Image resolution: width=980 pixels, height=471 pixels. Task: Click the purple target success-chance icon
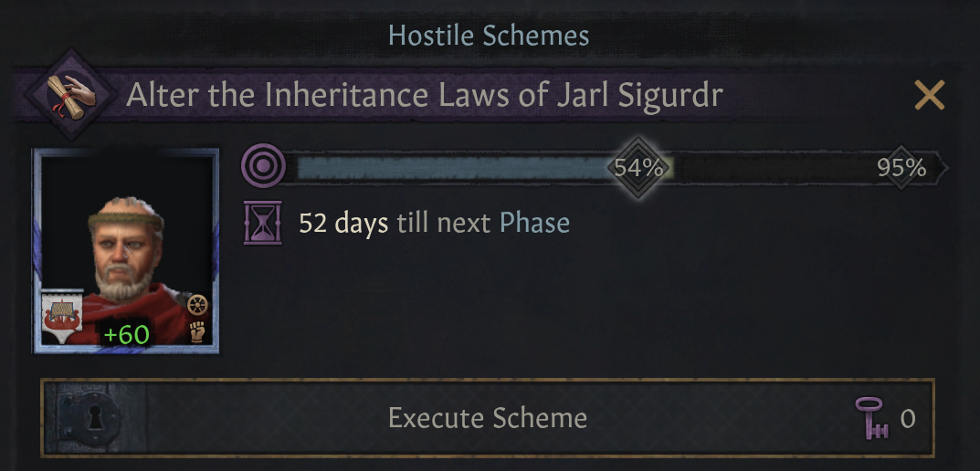[261, 167]
